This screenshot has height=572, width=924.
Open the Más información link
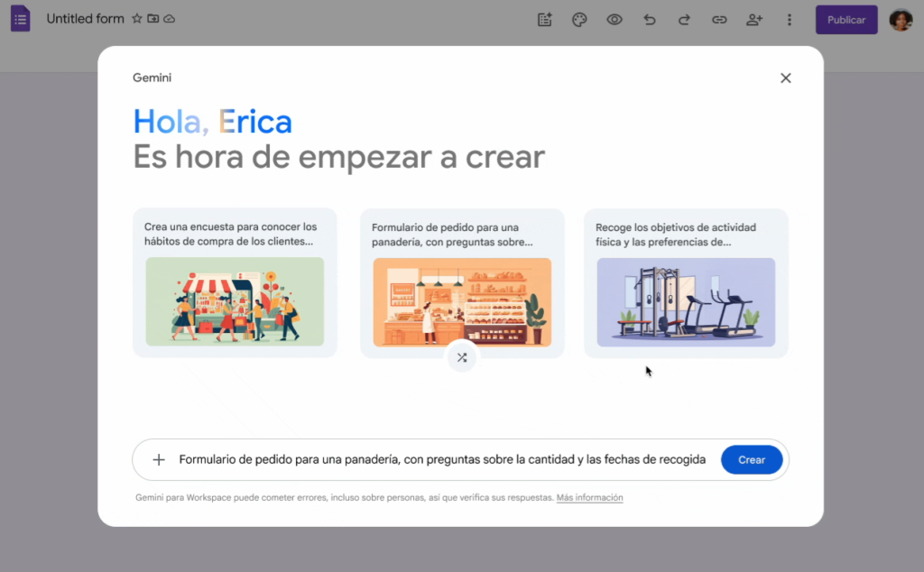tap(589, 498)
